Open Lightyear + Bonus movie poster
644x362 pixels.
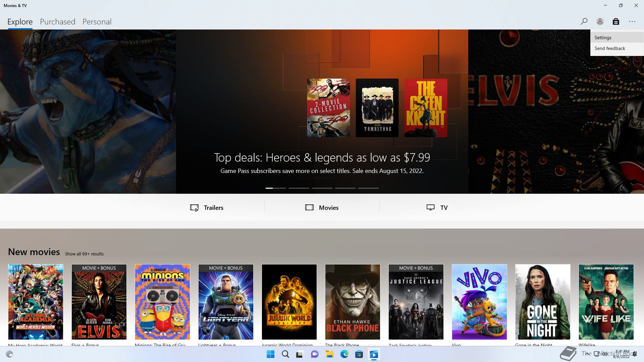pyautogui.click(x=226, y=302)
